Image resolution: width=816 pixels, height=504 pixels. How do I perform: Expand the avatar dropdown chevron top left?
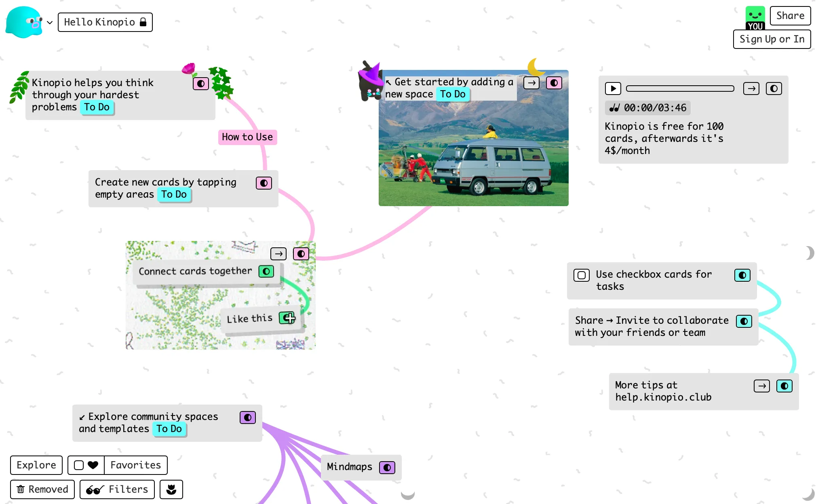(x=49, y=22)
